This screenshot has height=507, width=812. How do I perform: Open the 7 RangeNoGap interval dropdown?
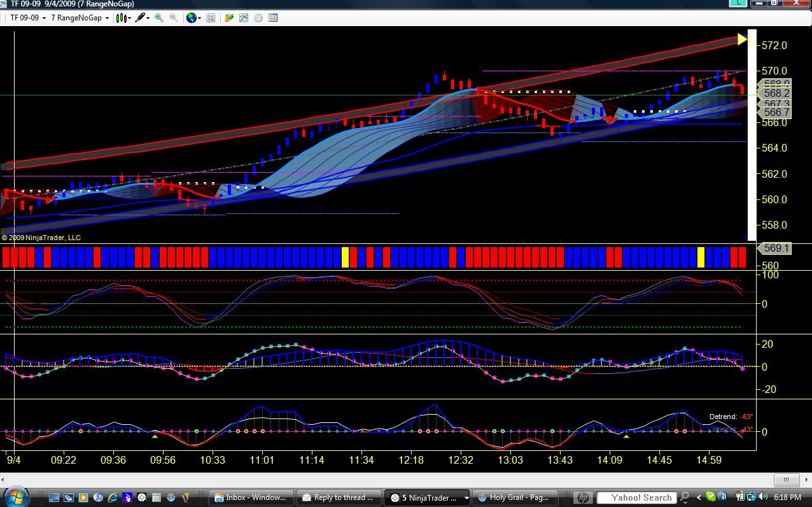point(80,18)
